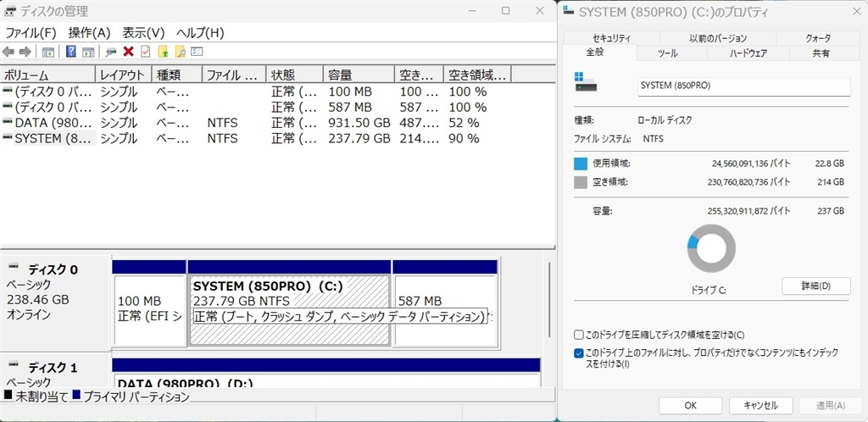Viewport: 868px width, 422px height.
Task: Sort by レイアウト column header
Action: pos(124,75)
